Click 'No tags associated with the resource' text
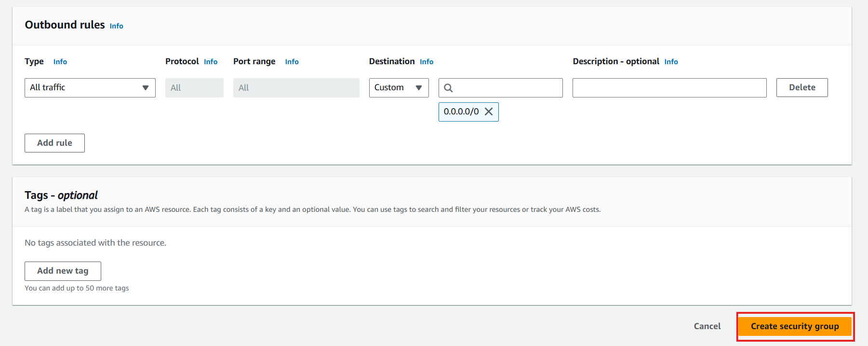The width and height of the screenshot is (868, 346). (x=95, y=243)
